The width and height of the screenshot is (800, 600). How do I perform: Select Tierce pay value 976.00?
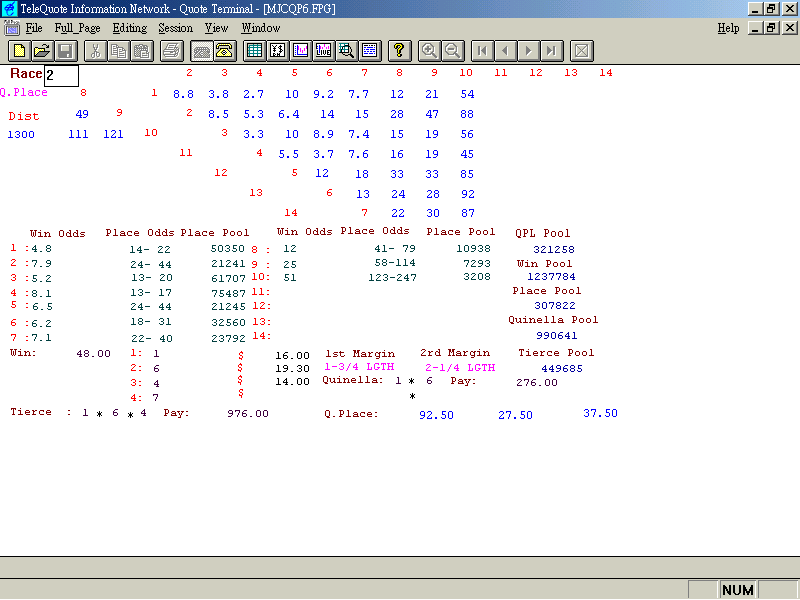[248, 413]
